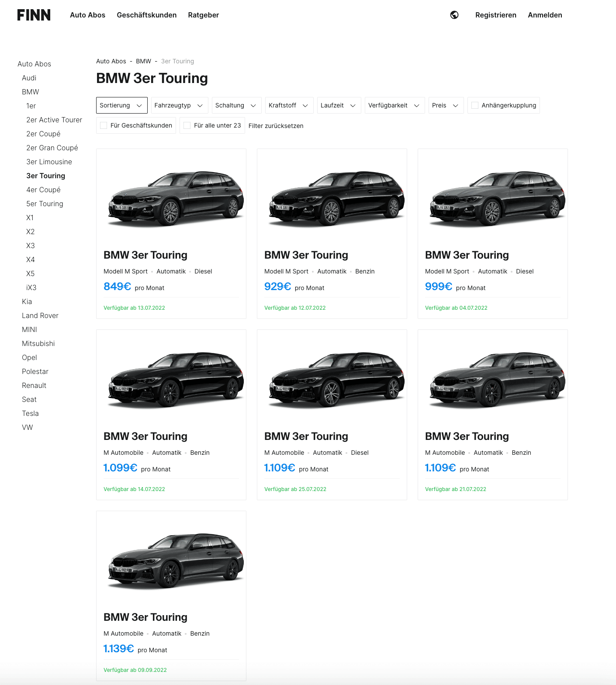Select 3er Limousine in the sidebar

[x=49, y=162]
